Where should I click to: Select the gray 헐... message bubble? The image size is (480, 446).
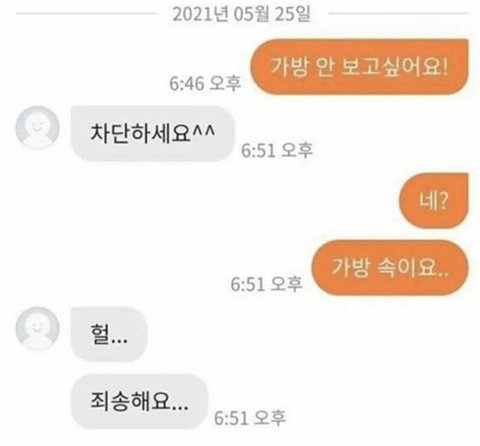[109, 334]
